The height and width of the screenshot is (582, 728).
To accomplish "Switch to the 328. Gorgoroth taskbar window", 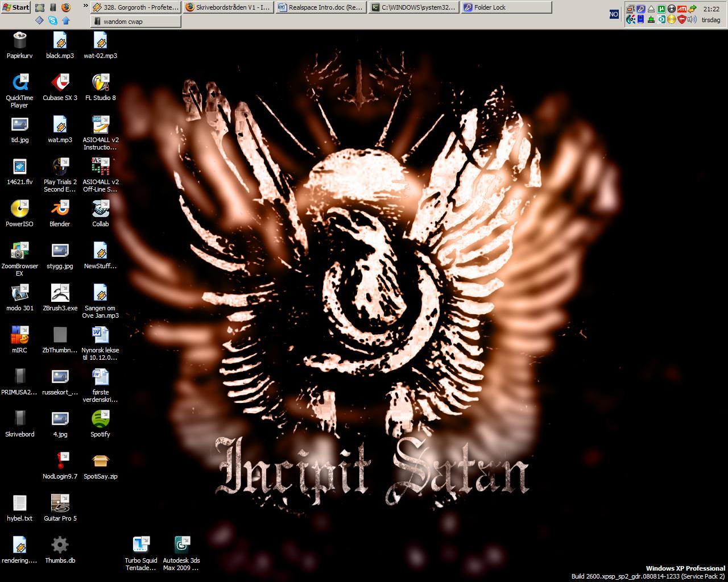I will point(136,7).
